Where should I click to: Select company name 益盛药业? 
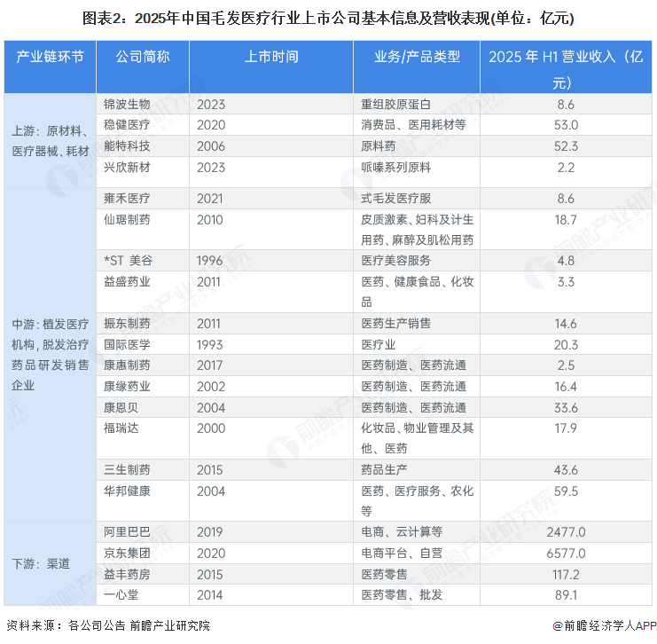(127, 282)
